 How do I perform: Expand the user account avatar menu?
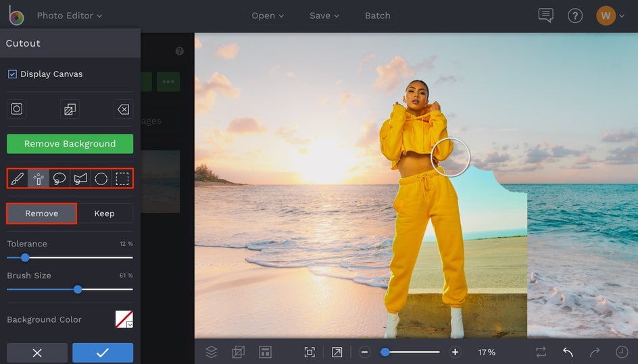(x=606, y=16)
